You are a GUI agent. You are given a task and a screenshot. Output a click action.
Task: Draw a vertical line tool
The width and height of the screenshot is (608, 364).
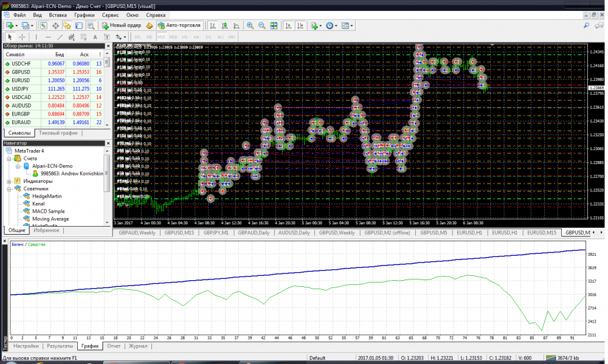(36, 37)
